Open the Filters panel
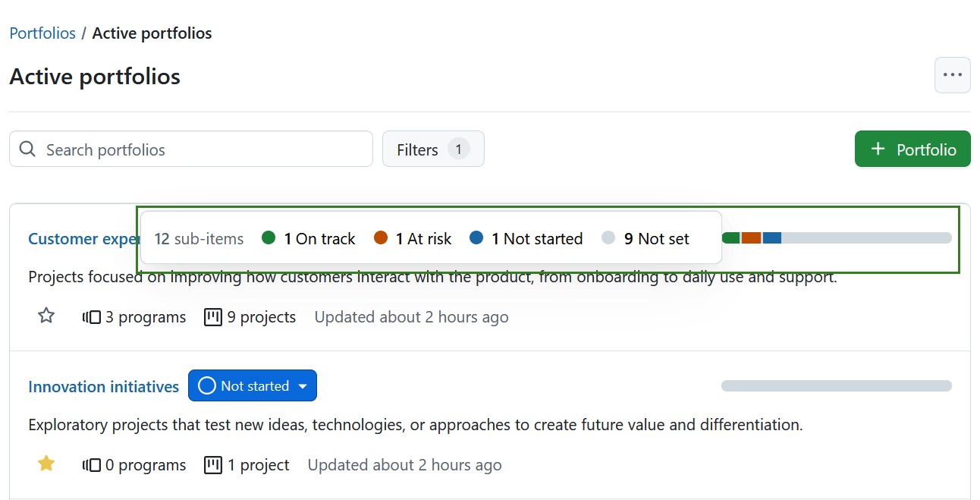Viewport: 980px width, 500px height. click(x=433, y=149)
